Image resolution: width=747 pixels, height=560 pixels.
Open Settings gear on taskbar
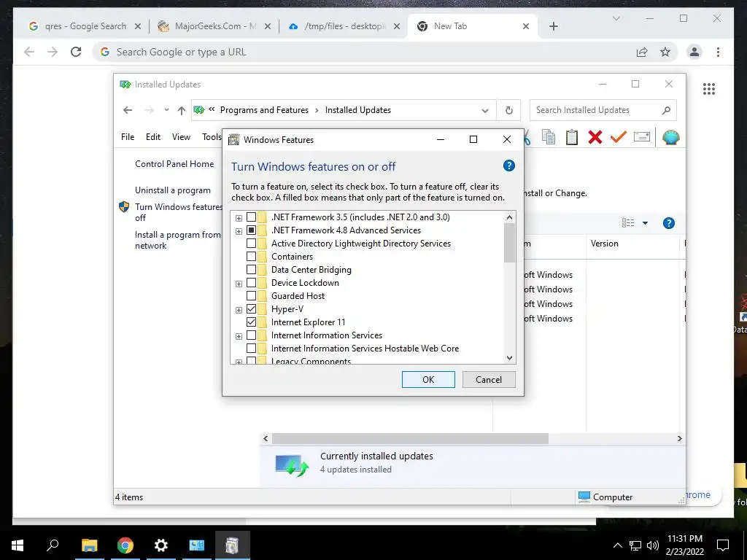click(x=161, y=545)
